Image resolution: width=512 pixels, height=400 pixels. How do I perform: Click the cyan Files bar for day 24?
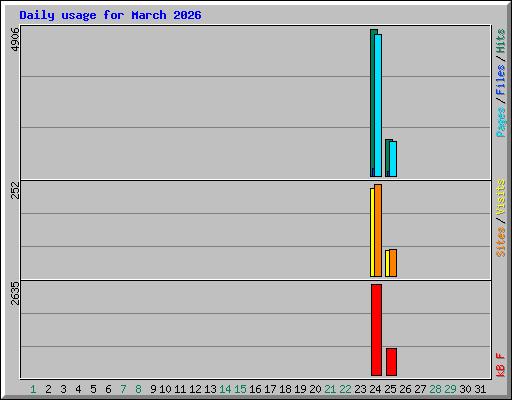pos(378,105)
